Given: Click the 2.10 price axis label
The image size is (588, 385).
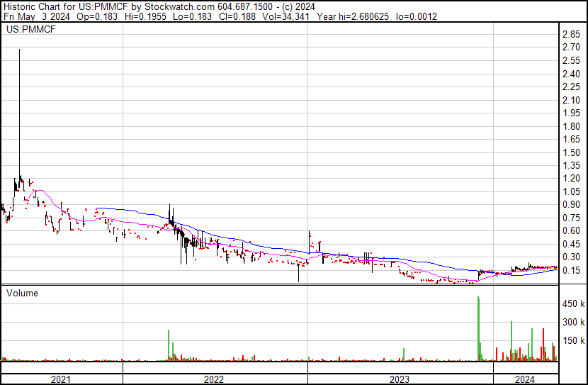Looking at the screenshot, I should (x=571, y=100).
